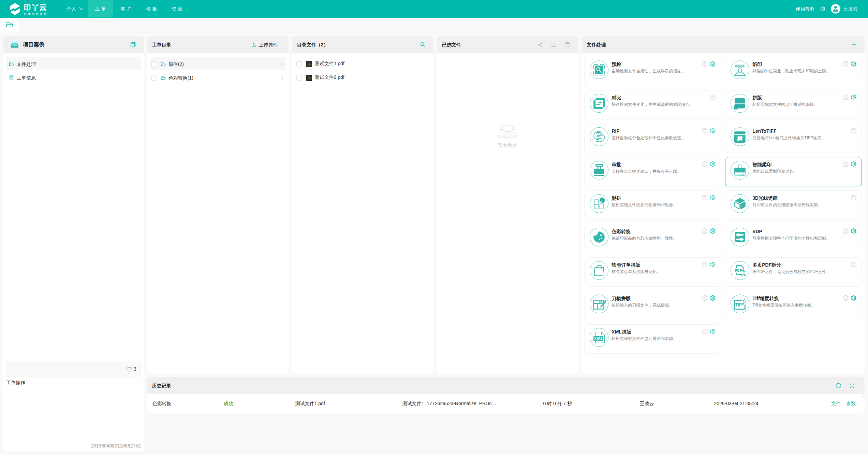
Task: Refresh the 历史记录 history list
Action: point(838,386)
